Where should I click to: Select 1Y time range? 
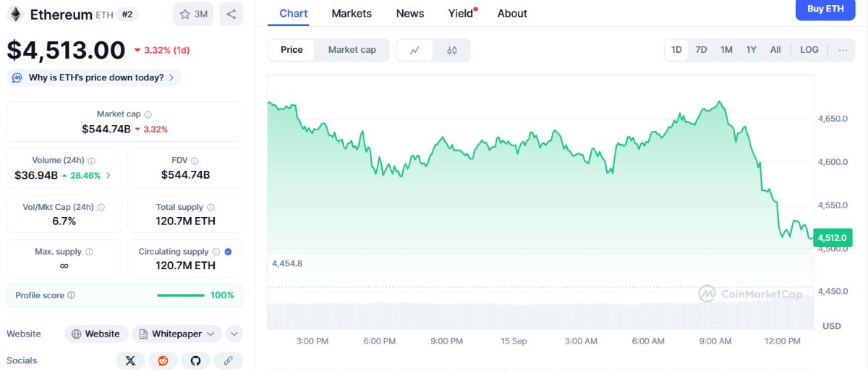click(752, 50)
